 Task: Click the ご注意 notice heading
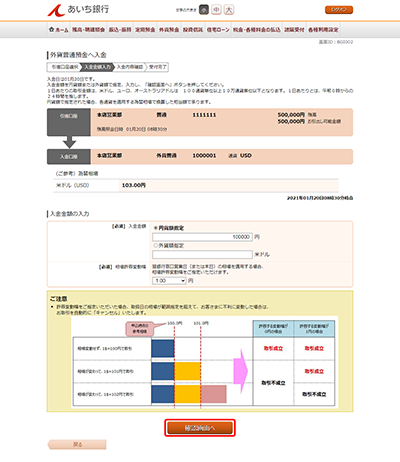click(59, 299)
